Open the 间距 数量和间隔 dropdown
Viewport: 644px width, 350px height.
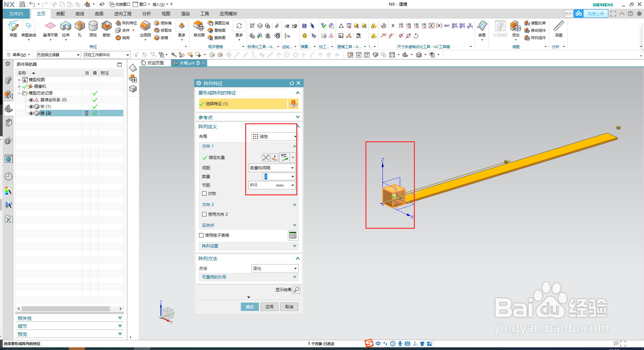272,168
